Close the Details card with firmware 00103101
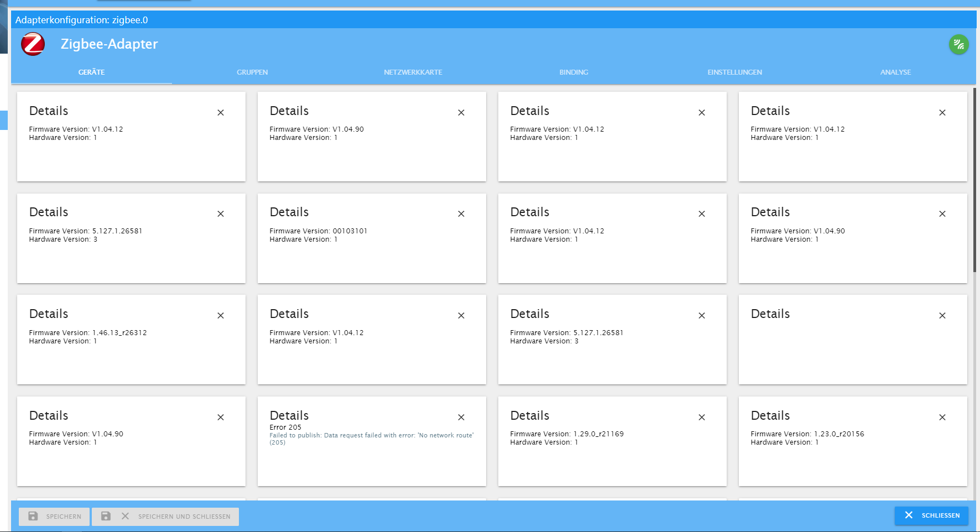980x532 pixels. [x=461, y=214]
